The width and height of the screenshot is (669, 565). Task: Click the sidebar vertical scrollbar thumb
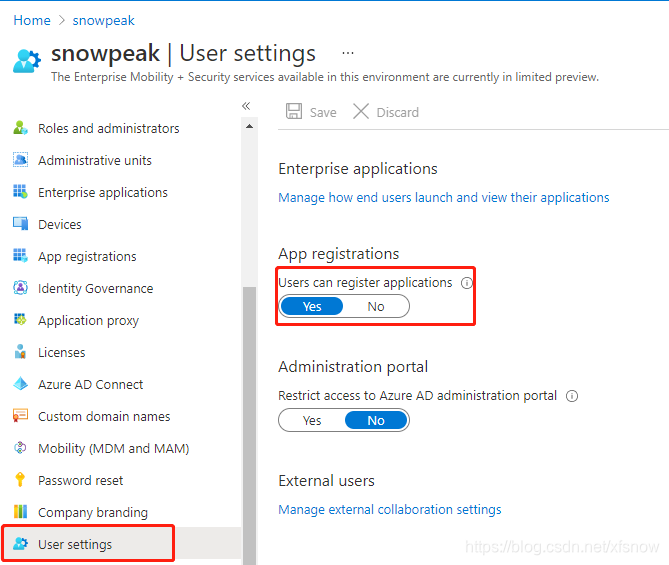coord(250,425)
